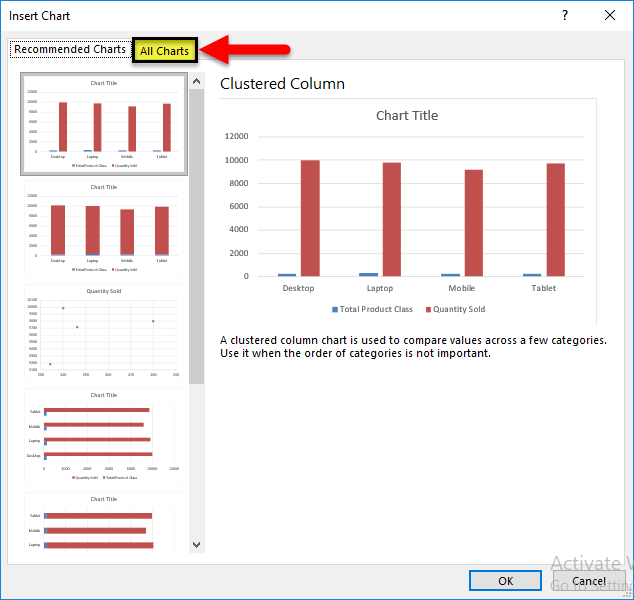Image resolution: width=634 pixels, height=600 pixels.
Task: Click the chart list scrollbar thumb
Action: [x=197, y=236]
